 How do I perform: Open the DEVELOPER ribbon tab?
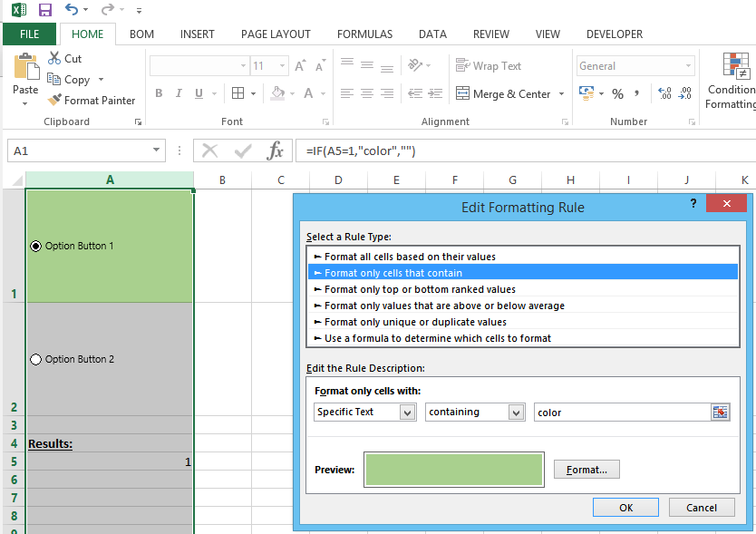[614, 34]
